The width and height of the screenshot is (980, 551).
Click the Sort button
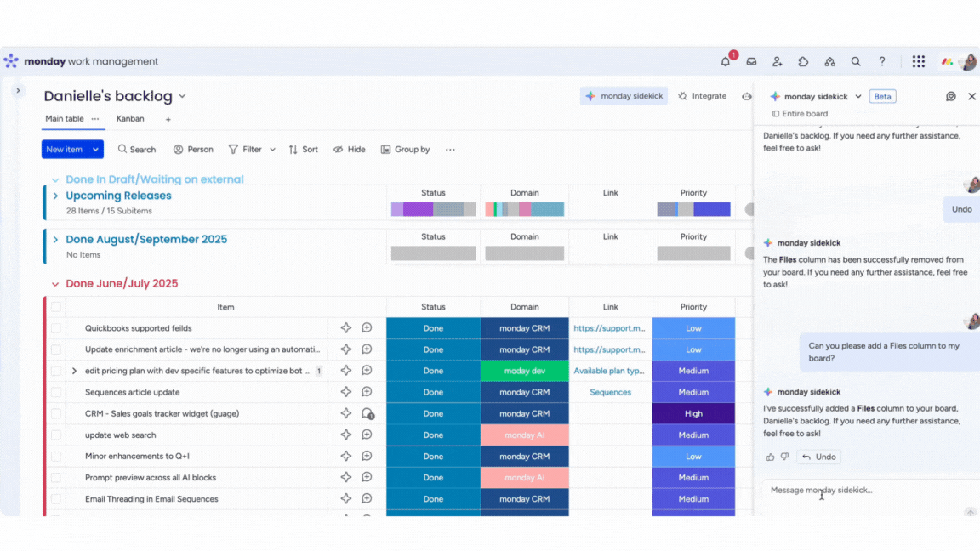click(303, 150)
